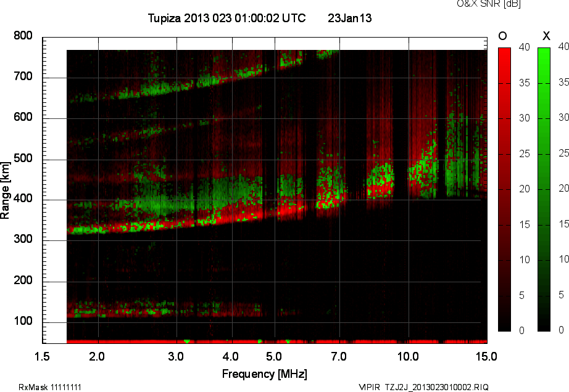Click the 400 km range tick label
This screenshot has height=392, width=569.
coord(23,198)
